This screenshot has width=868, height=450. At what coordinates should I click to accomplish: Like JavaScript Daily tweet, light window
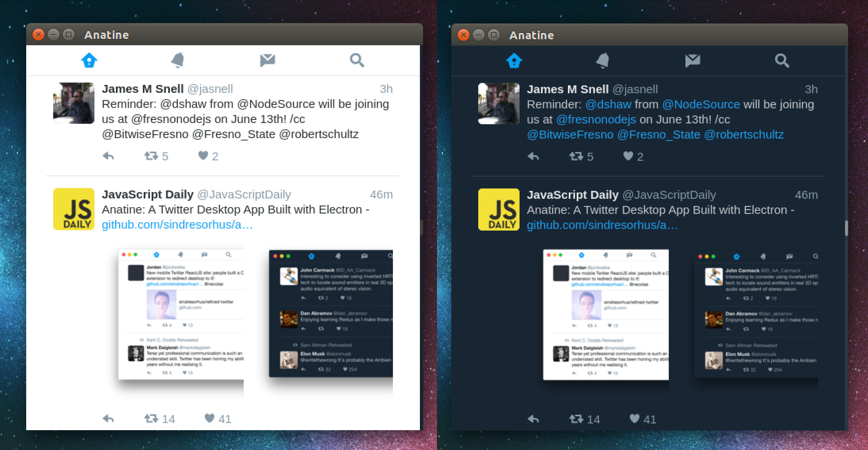(217, 419)
